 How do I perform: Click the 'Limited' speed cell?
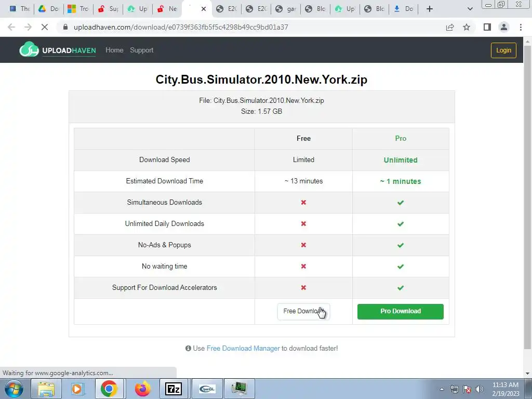point(303,160)
